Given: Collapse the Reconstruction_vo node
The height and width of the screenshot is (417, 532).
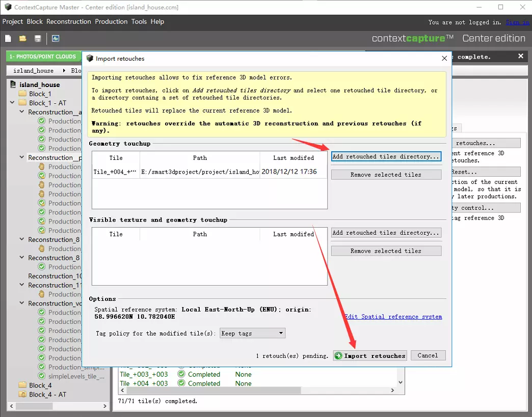Looking at the screenshot, I should pyautogui.click(x=22, y=303).
